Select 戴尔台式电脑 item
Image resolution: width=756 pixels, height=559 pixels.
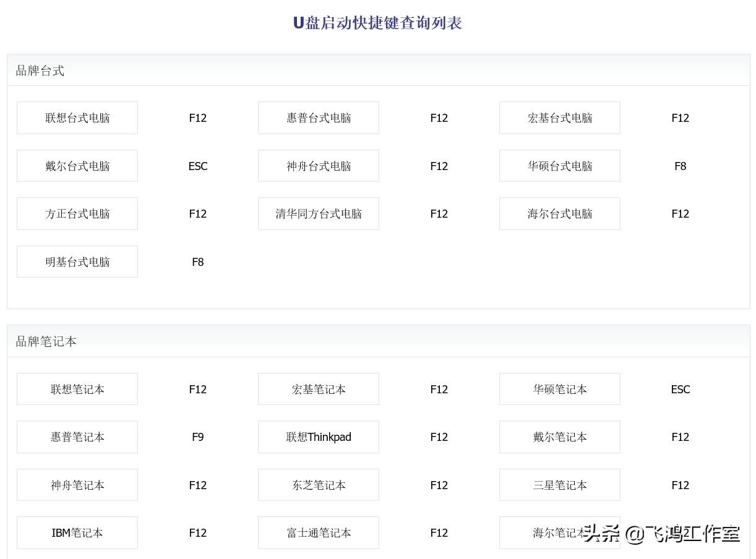click(x=77, y=166)
